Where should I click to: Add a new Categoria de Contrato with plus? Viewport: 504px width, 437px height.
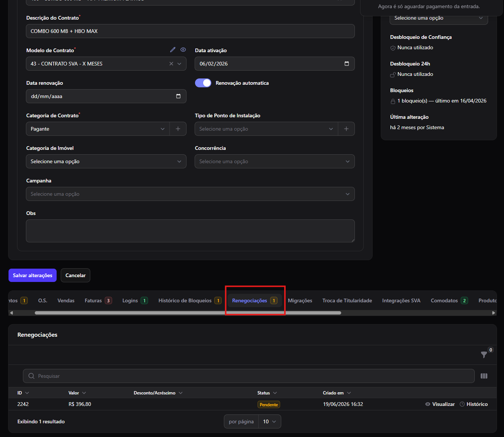click(x=178, y=129)
